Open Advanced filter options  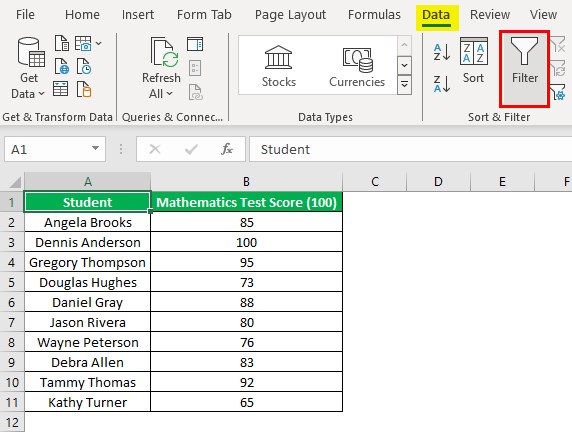tap(557, 92)
